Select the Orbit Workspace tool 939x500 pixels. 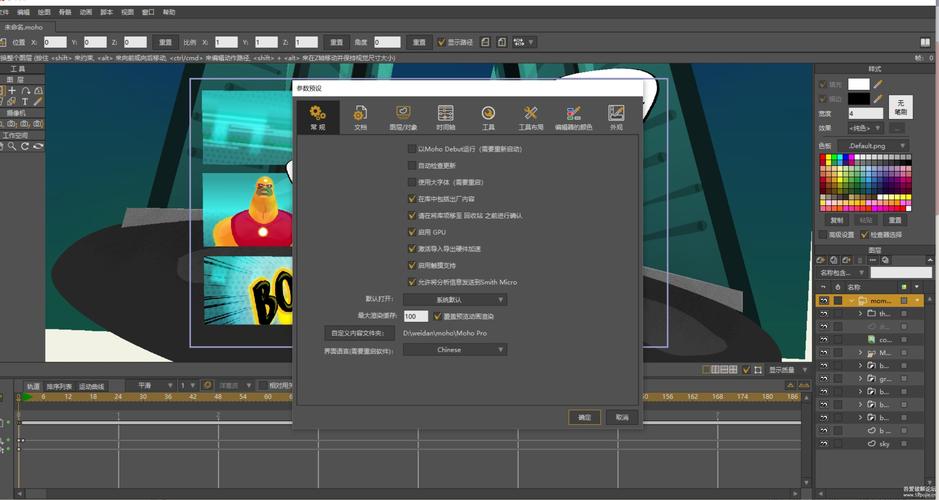38,146
